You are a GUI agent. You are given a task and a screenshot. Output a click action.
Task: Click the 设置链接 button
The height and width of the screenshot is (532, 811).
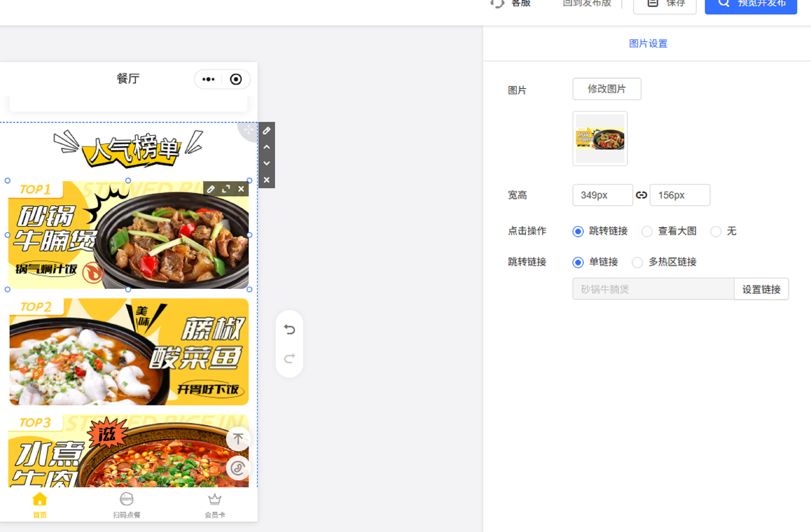(x=761, y=289)
